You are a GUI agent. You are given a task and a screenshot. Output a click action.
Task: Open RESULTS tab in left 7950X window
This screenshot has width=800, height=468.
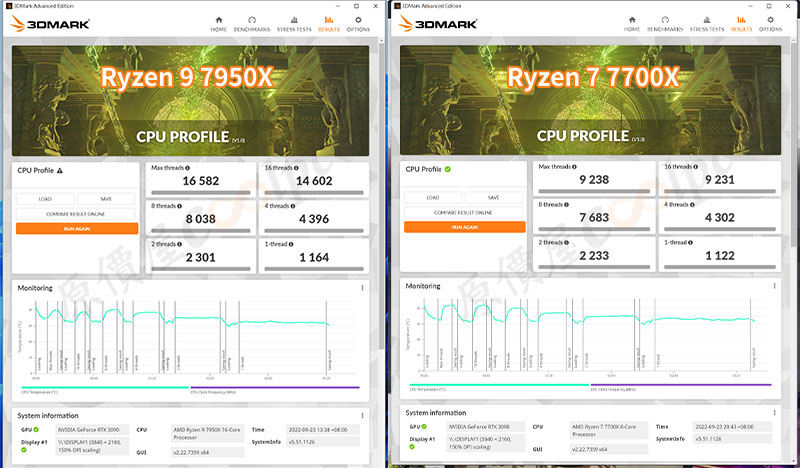pyautogui.click(x=329, y=24)
